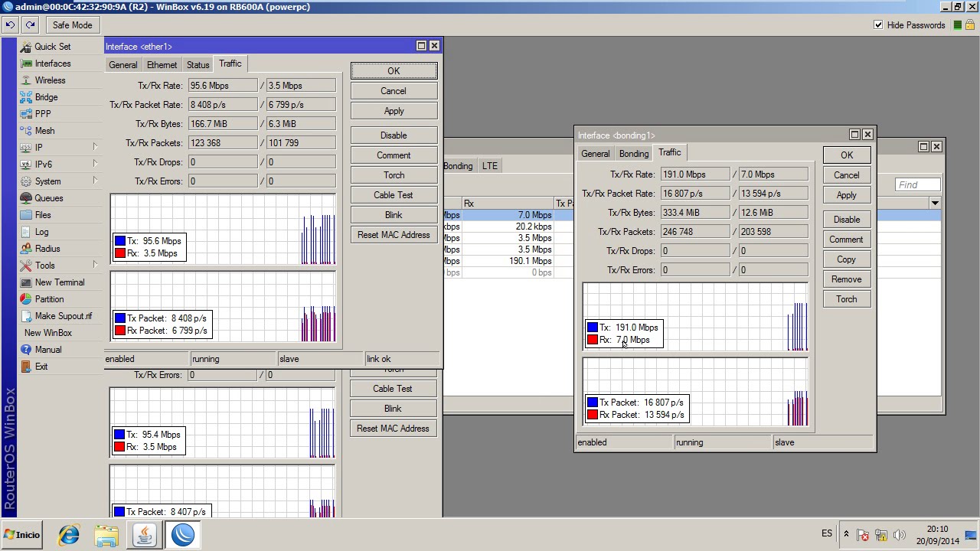Select Traffic tab in ether1 window

click(230, 64)
